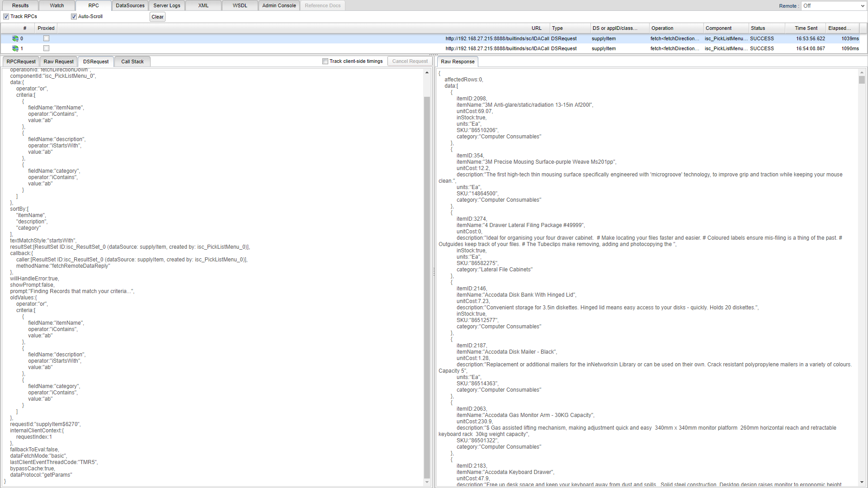Click the RPC icon in row 1

15,48
